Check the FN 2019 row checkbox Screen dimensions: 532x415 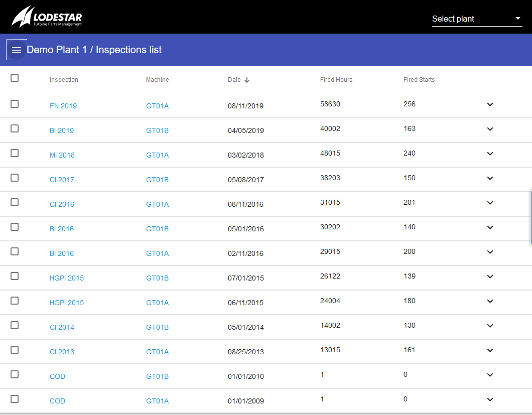(x=15, y=104)
